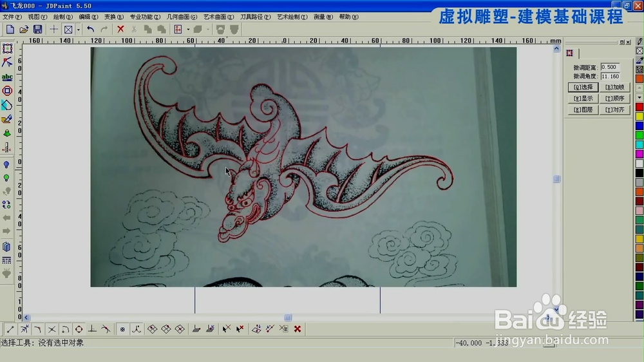Toggle tangent corner snap option
Image resolution: width=644 pixels, height=362 pixels.
tap(38, 329)
